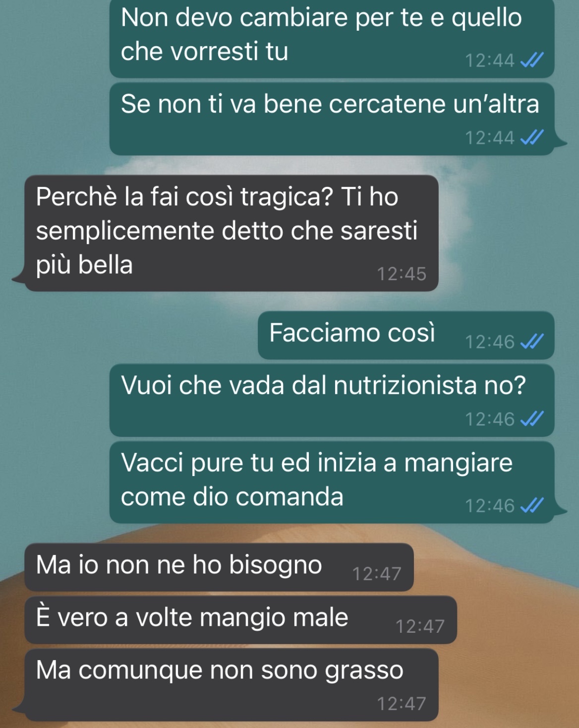Viewport: 579px width, 728px height.
Task: Select the "Ma comunque non sono grasso" message
Action: (x=232, y=685)
